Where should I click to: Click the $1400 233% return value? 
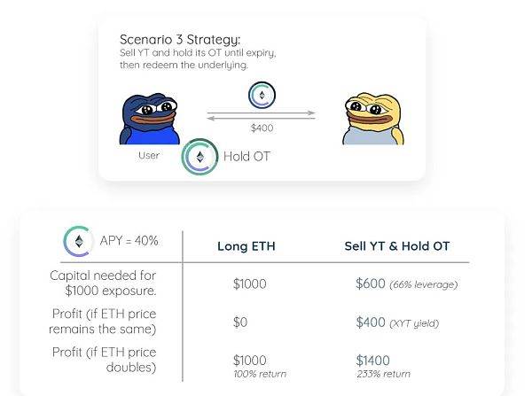point(383,367)
